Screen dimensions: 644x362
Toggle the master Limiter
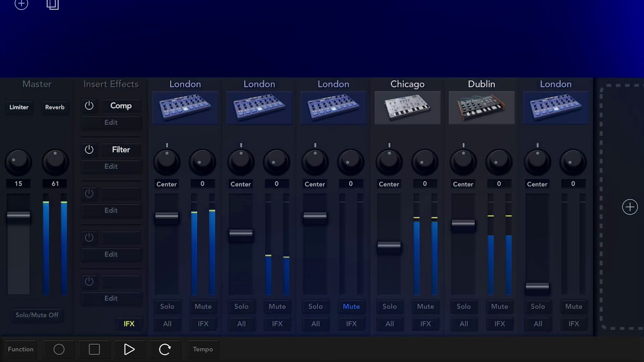[x=19, y=107]
